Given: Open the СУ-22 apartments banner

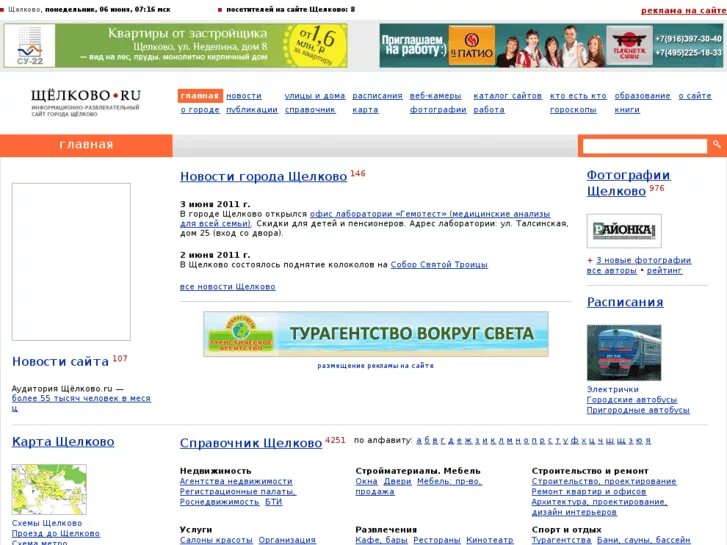Looking at the screenshot, I should coord(175,46).
